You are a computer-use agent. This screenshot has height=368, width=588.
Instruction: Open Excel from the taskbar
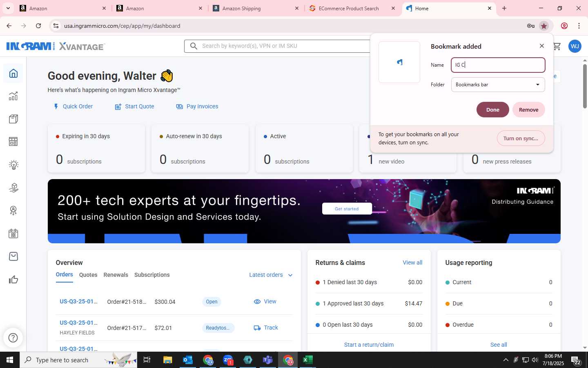tap(308, 360)
